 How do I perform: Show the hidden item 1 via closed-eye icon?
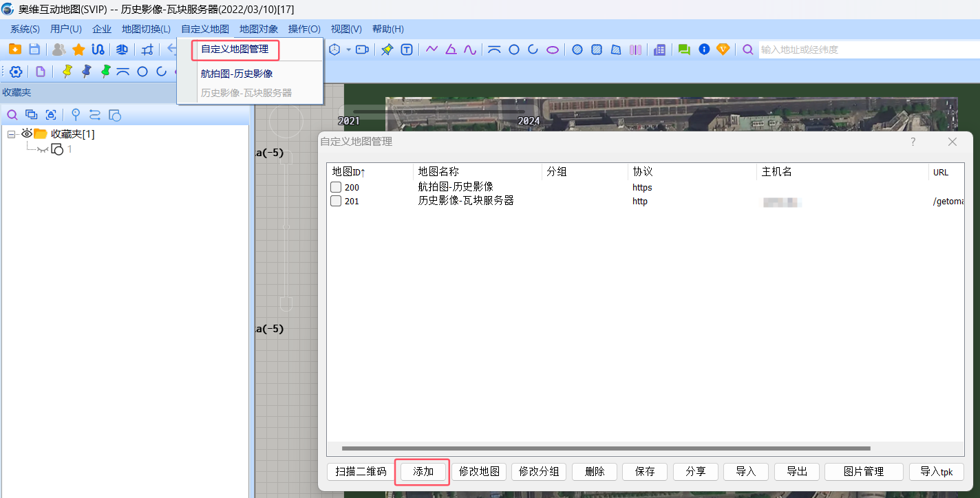[43, 149]
